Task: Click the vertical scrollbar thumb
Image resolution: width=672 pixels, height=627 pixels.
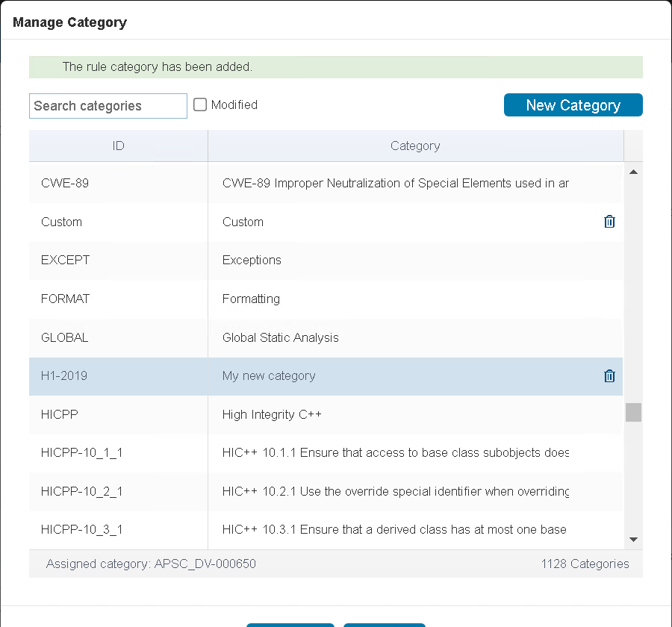Action: [x=633, y=412]
